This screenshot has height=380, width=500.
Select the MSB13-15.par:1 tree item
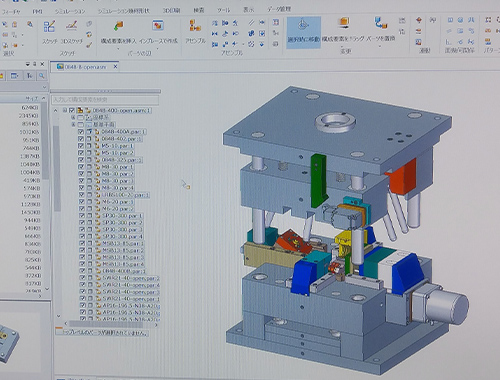click(123, 243)
